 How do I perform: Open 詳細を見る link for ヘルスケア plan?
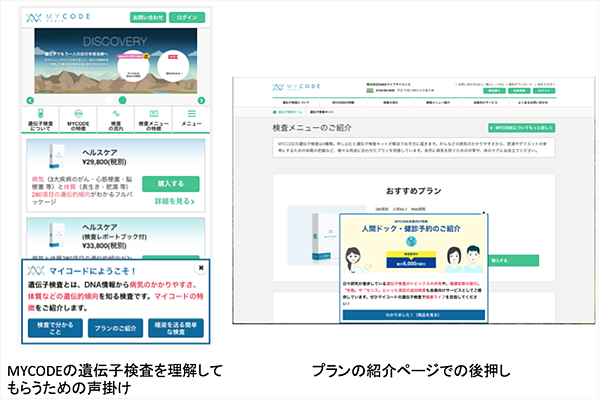[175, 201]
